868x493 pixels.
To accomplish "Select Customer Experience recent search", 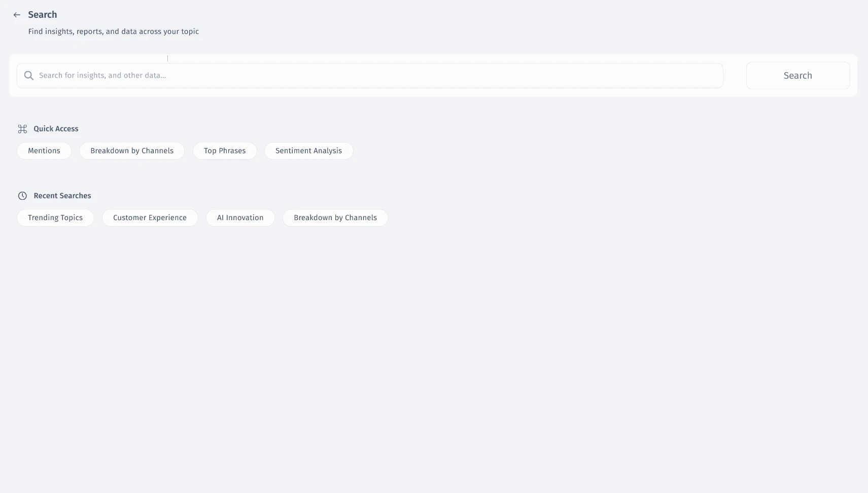I will 150,218.
